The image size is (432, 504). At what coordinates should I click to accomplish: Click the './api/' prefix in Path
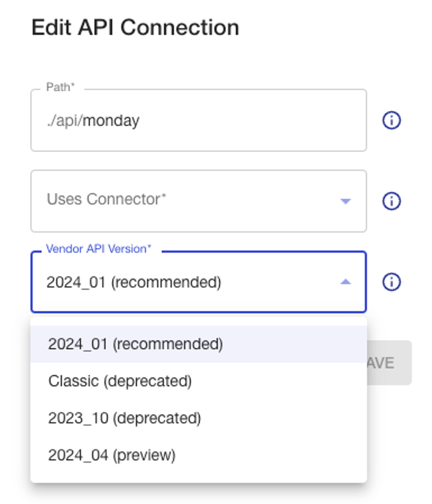(64, 121)
